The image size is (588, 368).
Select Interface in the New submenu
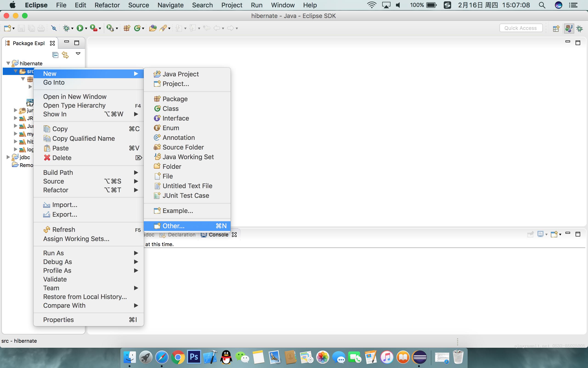point(187,118)
